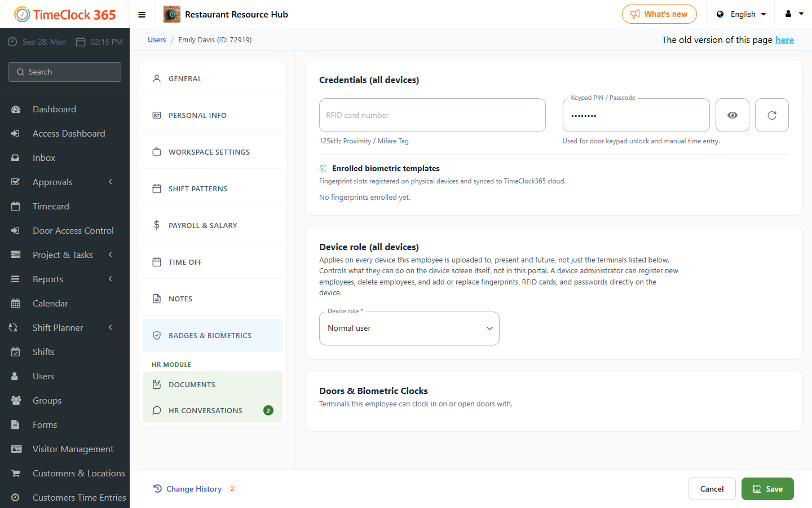Click the Save button
Image resolution: width=812 pixels, height=508 pixels.
click(767, 489)
